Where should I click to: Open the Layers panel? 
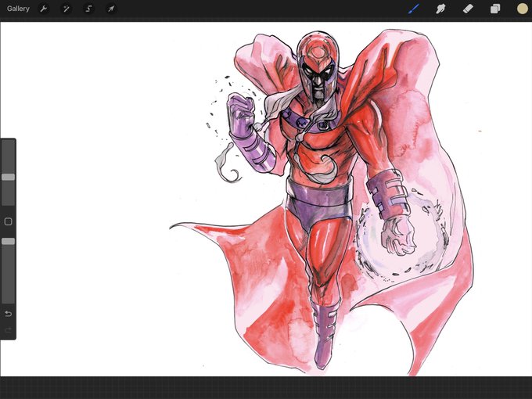click(x=495, y=9)
